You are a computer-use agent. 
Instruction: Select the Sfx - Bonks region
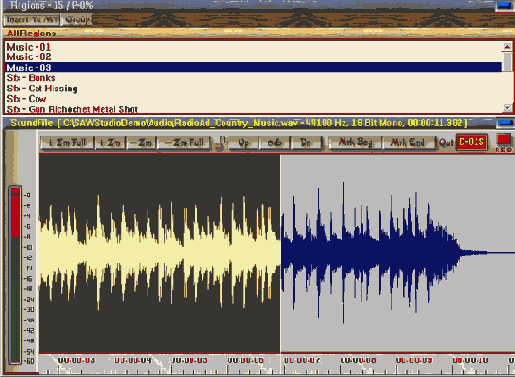click(31, 78)
